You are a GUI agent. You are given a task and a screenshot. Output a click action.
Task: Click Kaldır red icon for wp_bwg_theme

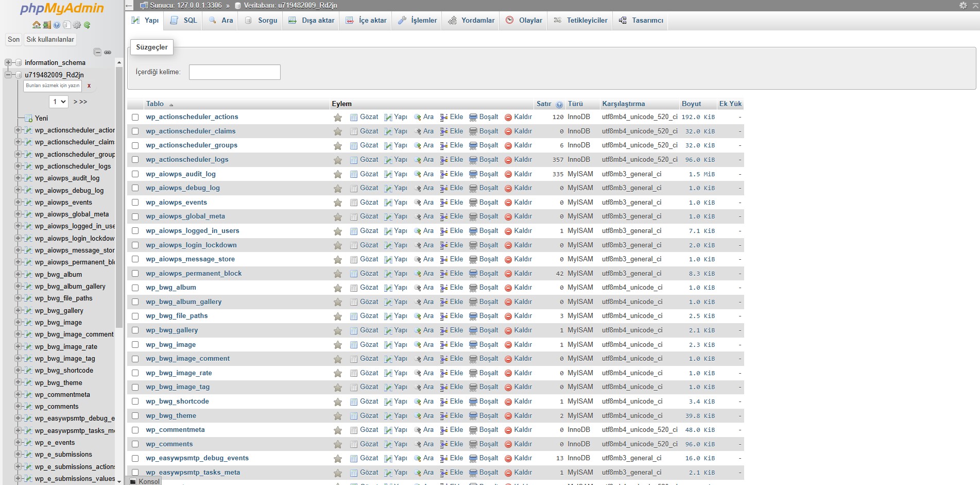(508, 416)
